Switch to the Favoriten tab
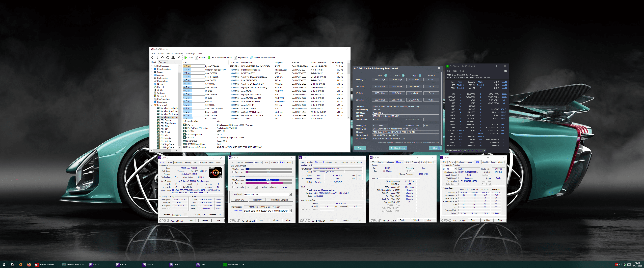The image size is (644, 268). click(x=163, y=62)
